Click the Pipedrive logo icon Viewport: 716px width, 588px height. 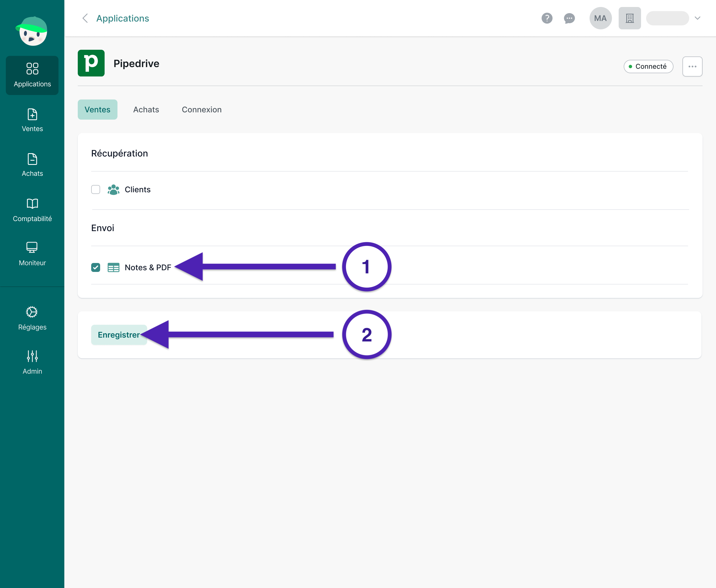(x=91, y=63)
